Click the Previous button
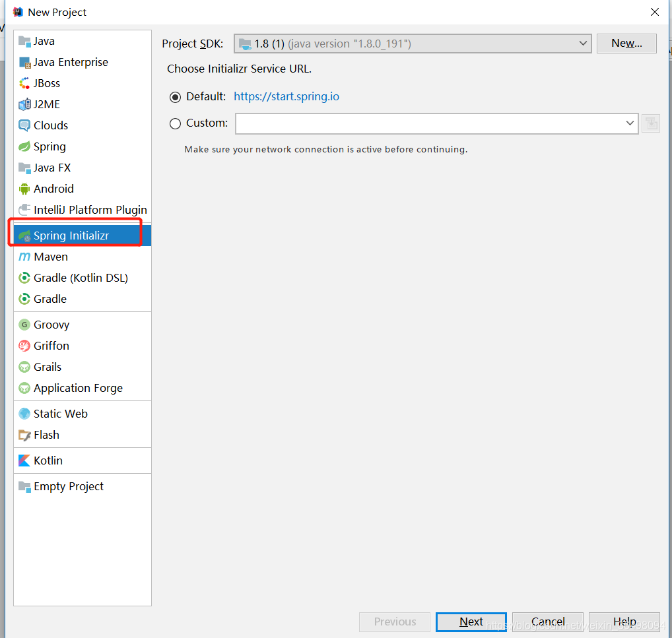The image size is (672, 638). coord(395,622)
